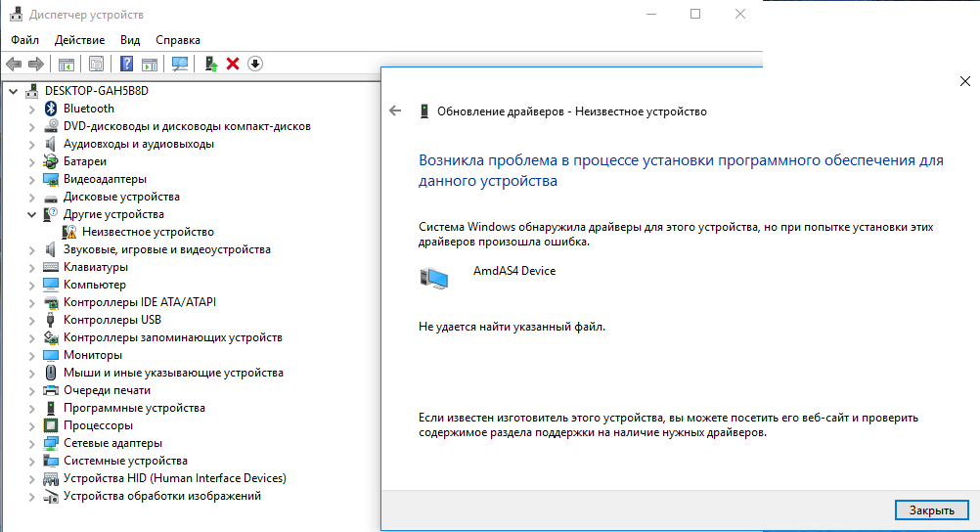Select the Очереди печати row
The image size is (980, 532).
(x=107, y=390)
